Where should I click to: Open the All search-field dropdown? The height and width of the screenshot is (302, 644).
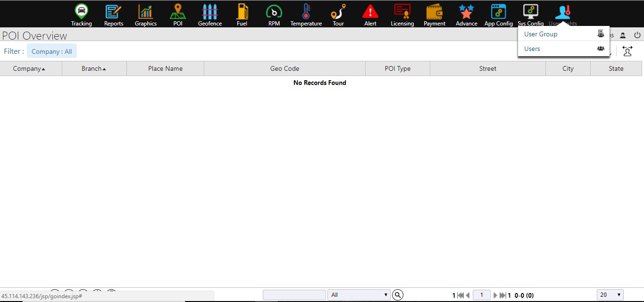359,295
